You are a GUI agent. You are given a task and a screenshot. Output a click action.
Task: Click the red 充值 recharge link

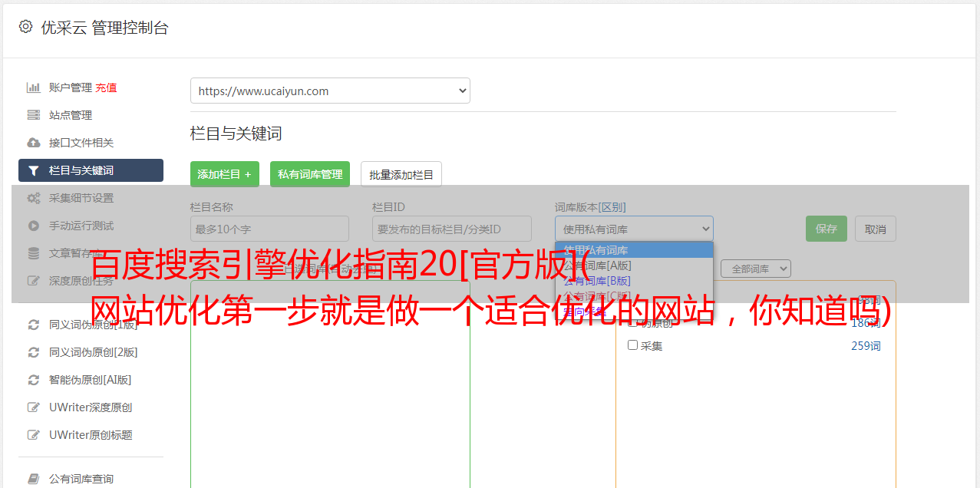click(106, 87)
